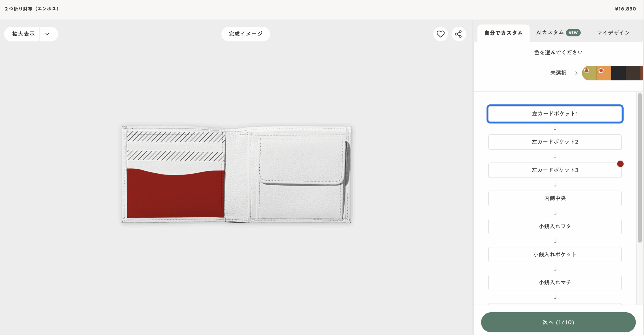Expand the 拡大表示 dropdown arrow
This screenshot has width=644, height=335.
[47, 34]
